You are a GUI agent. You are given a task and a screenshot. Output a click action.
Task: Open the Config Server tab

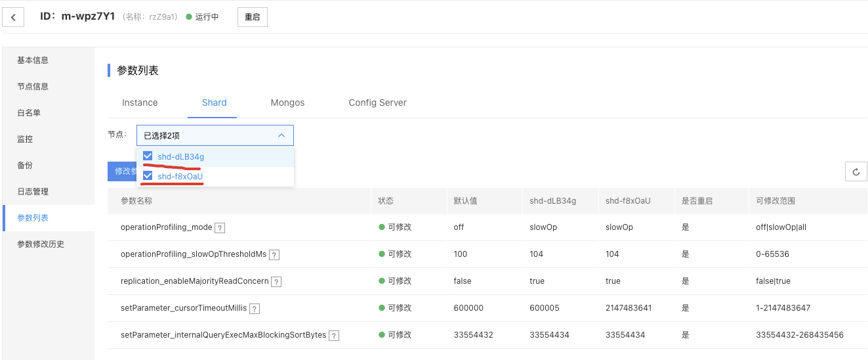(x=378, y=102)
